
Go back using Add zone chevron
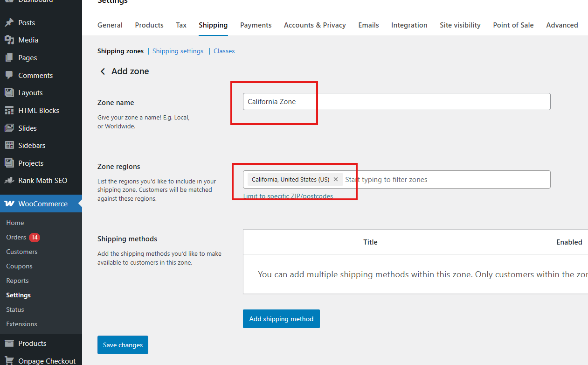pyautogui.click(x=103, y=71)
